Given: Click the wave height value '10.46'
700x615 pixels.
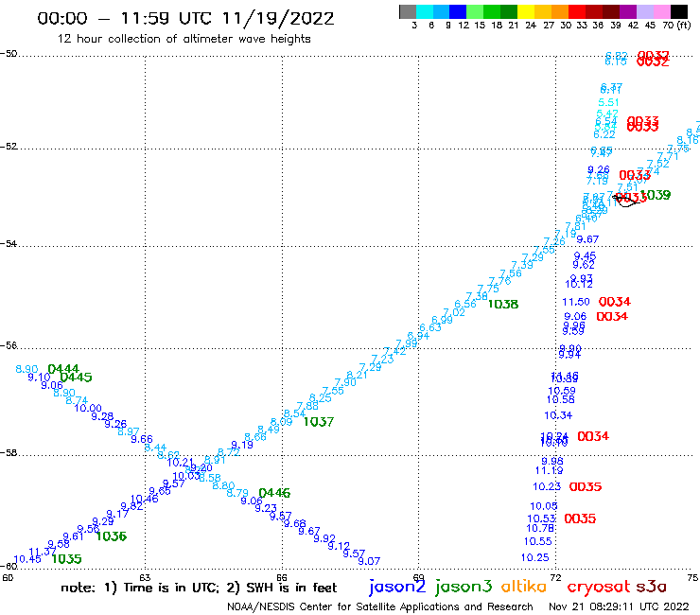Looking at the screenshot, I should 144,499.
